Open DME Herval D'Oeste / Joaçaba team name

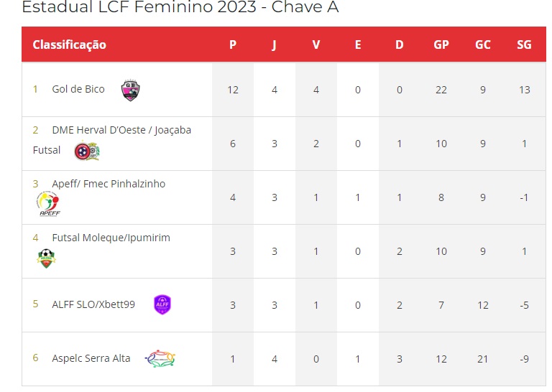[x=121, y=130]
